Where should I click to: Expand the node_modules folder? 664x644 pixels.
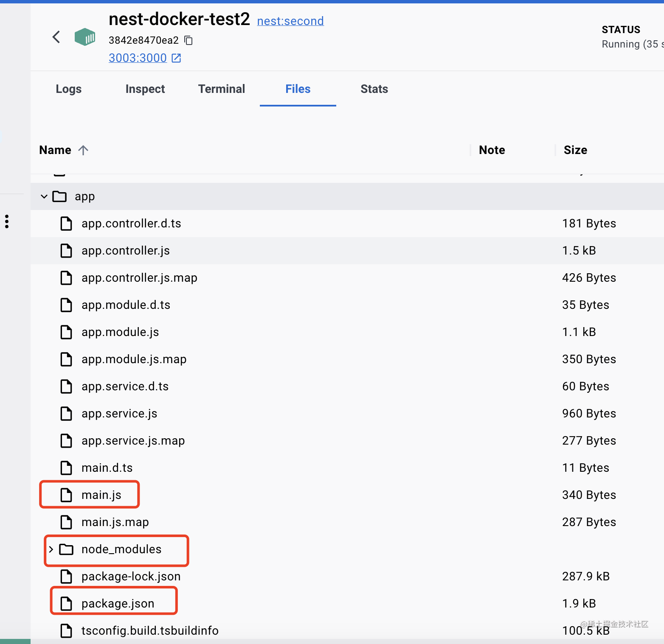[x=51, y=549]
